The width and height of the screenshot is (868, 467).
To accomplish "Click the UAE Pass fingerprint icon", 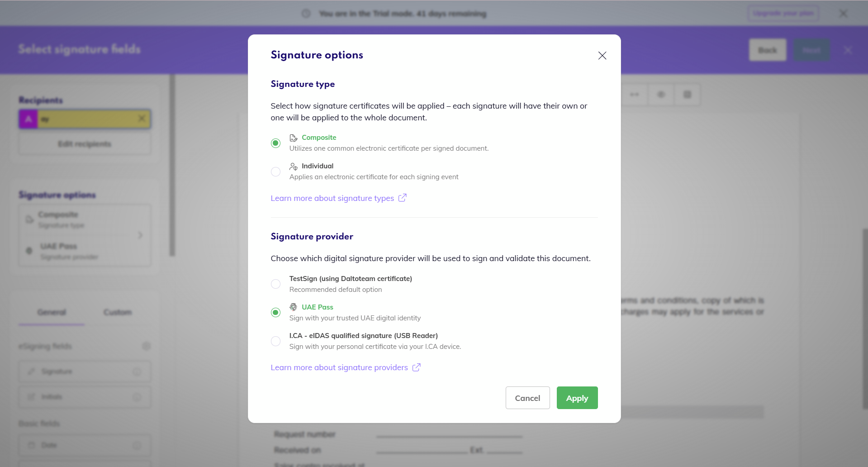I will (293, 307).
